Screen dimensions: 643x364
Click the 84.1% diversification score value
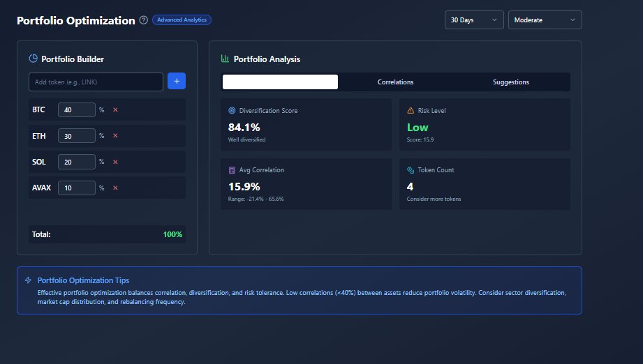point(244,128)
